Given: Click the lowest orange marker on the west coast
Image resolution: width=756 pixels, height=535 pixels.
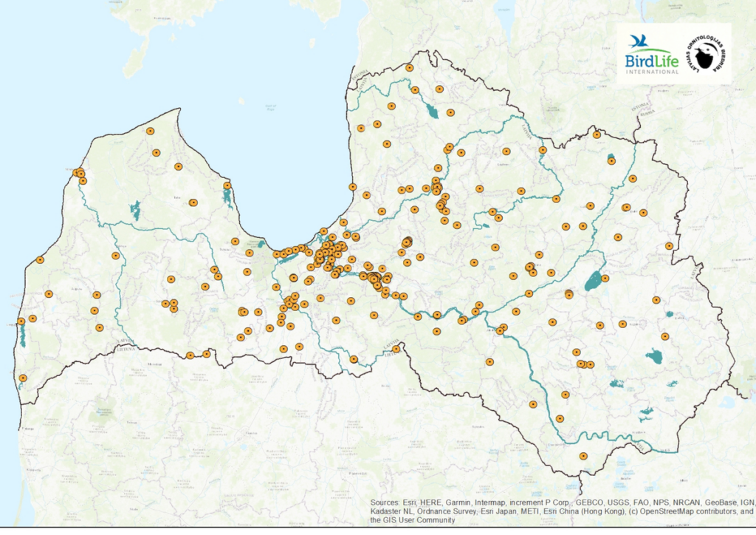Looking at the screenshot, I should tap(23, 378).
